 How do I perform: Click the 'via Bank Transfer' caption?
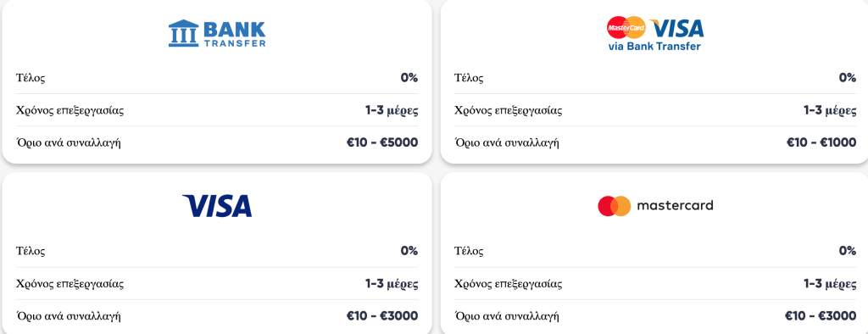(654, 47)
